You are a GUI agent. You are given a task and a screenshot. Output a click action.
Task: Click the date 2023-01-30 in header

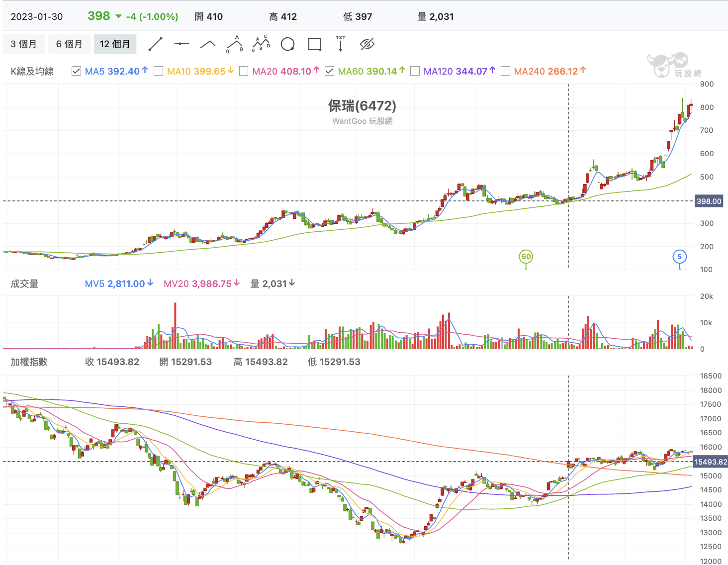37,16
